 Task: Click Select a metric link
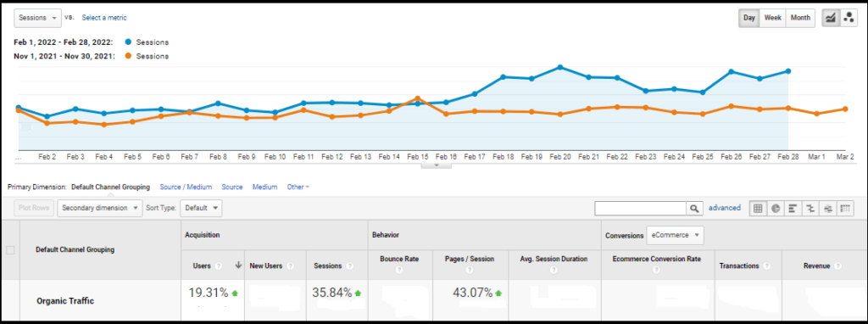(104, 18)
